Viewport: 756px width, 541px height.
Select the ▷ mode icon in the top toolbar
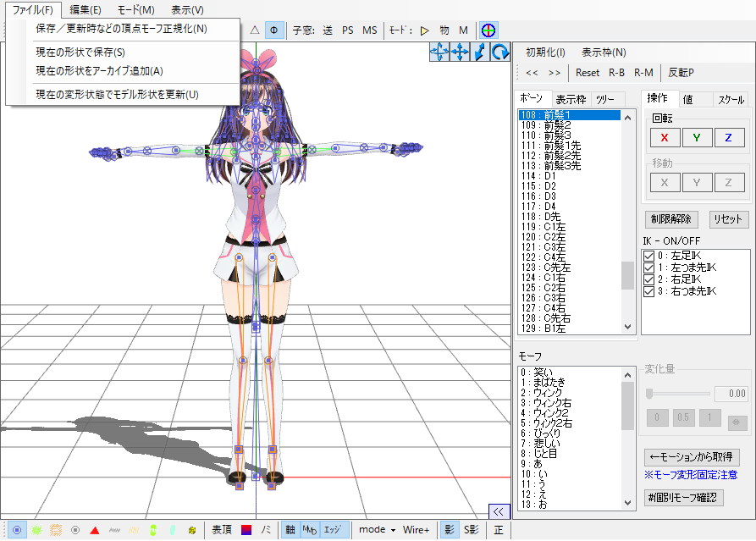click(423, 30)
